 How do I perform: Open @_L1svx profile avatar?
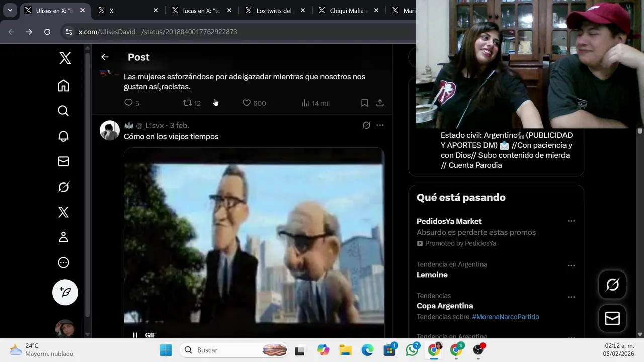(x=110, y=130)
